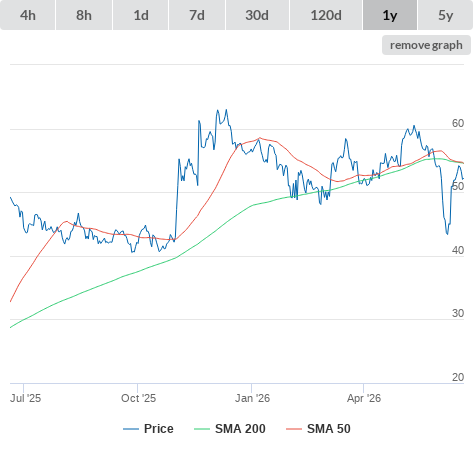Click the Oct '25 axis label
This screenshot has height=455, width=474.
(x=138, y=398)
